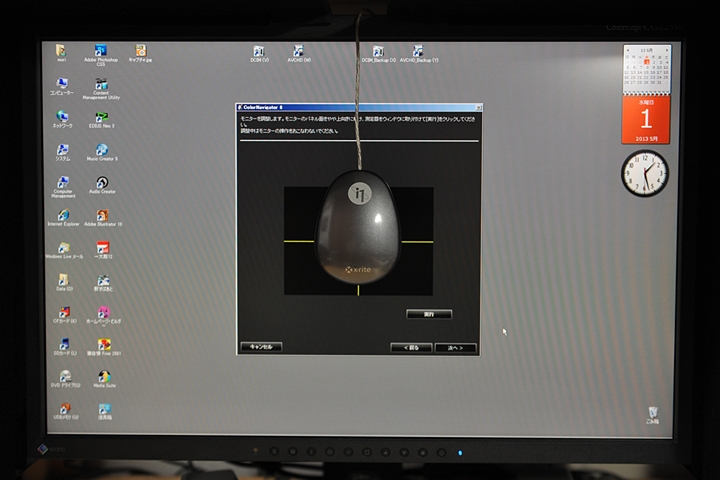
Task: Click the 次へ (Next) button
Action: point(455,347)
